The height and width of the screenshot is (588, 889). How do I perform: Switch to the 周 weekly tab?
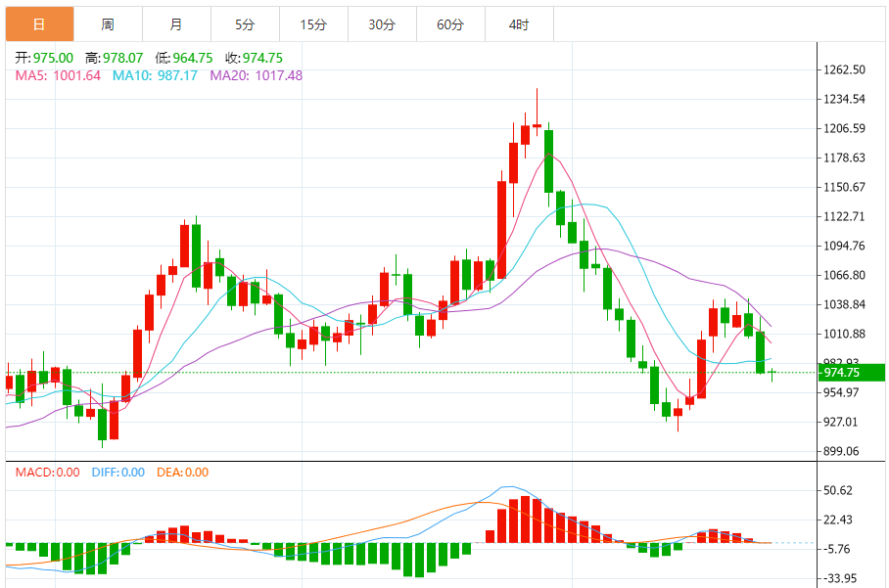point(108,24)
